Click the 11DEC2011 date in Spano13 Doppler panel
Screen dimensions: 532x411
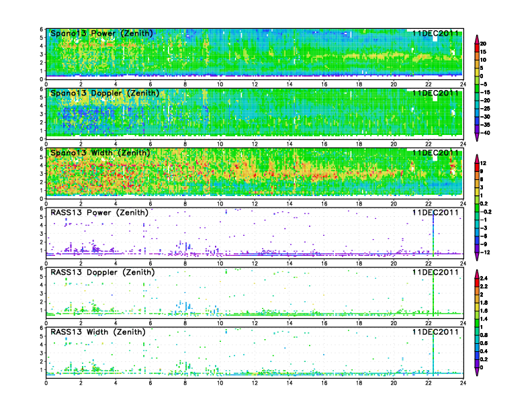(x=435, y=93)
